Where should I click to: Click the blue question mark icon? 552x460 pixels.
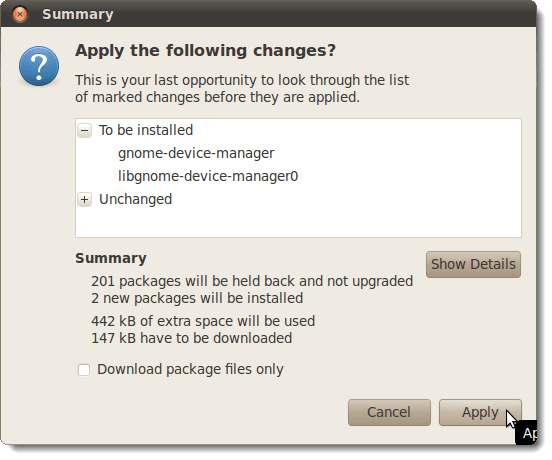(x=39, y=66)
